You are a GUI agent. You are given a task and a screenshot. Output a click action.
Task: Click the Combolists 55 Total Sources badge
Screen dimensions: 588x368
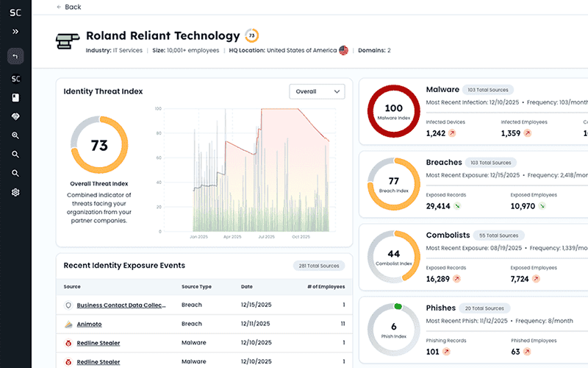pyautogui.click(x=499, y=236)
